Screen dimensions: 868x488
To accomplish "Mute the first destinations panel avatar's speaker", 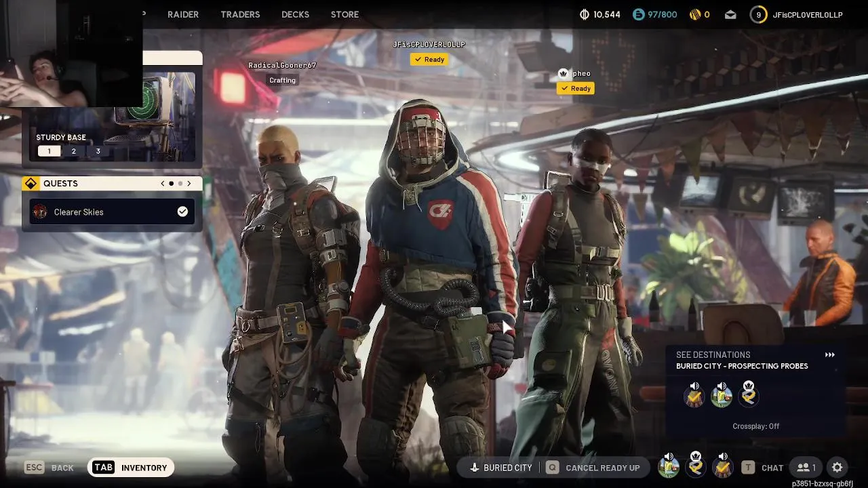I will click(x=694, y=386).
